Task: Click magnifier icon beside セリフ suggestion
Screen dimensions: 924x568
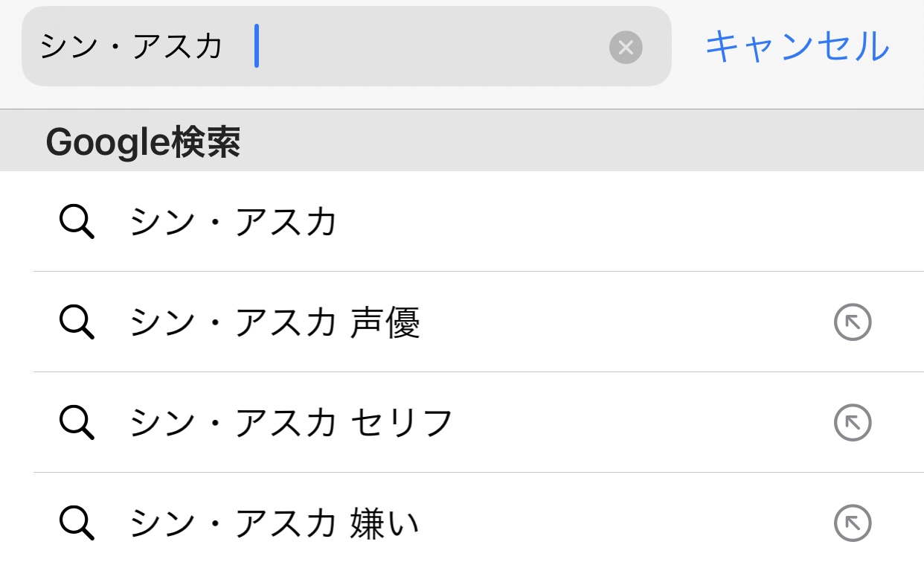Action: pyautogui.click(x=77, y=423)
